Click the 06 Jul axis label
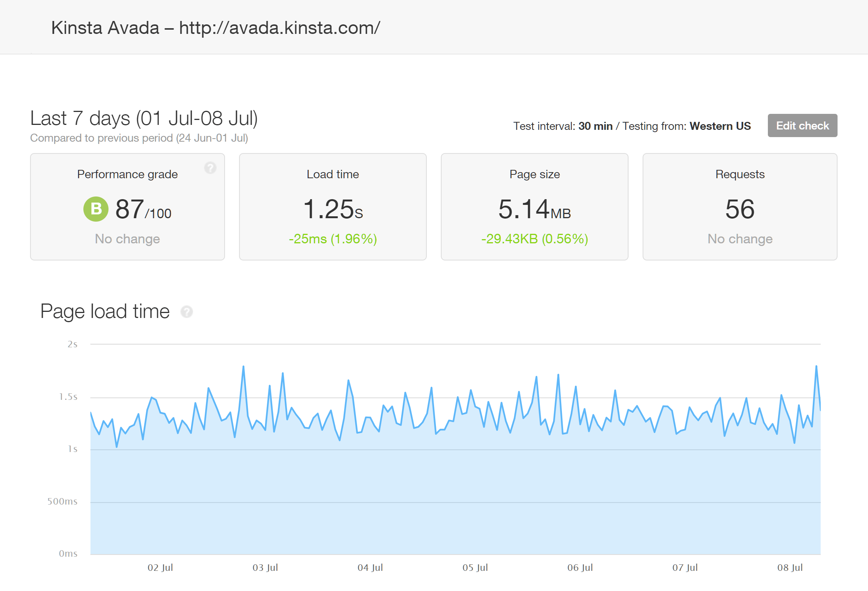 (x=580, y=567)
